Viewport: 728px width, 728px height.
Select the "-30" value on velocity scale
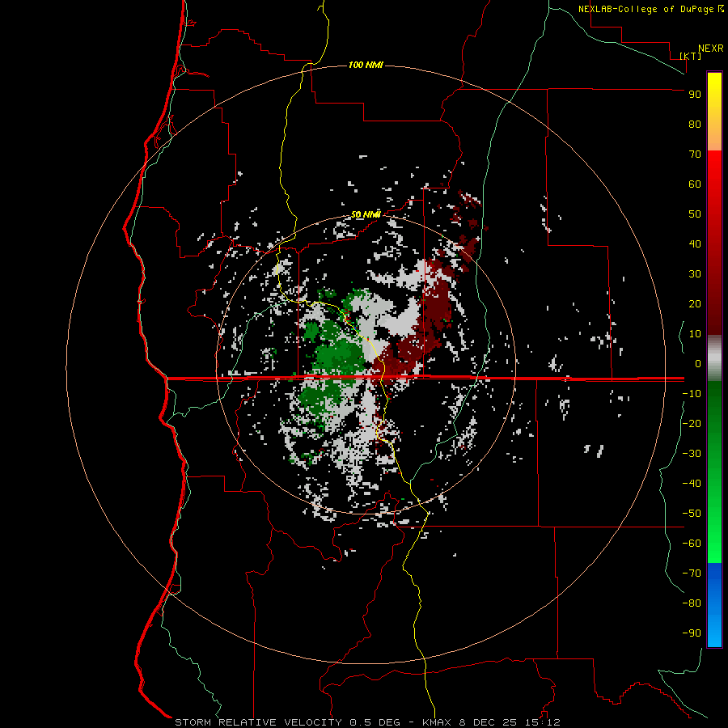tap(692, 454)
